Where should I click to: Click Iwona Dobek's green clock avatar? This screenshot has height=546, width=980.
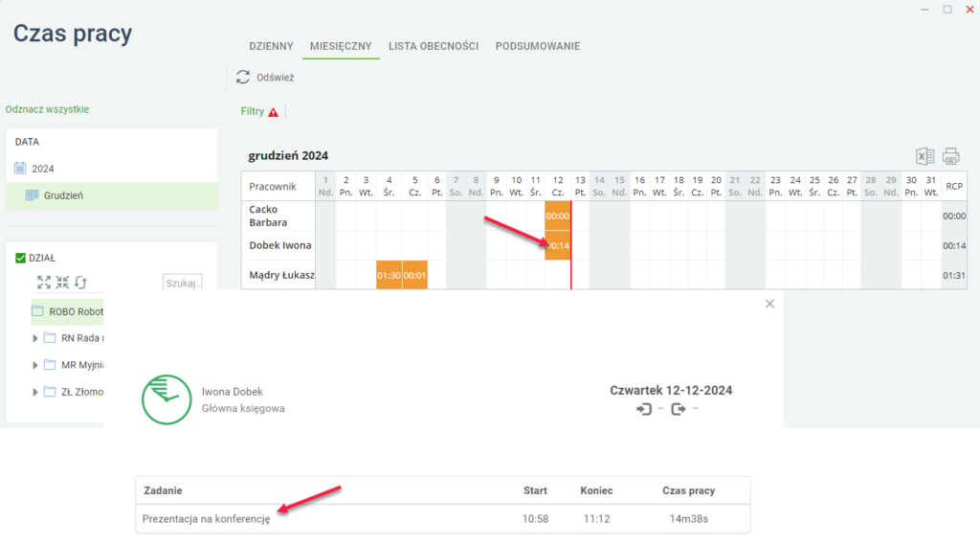[167, 399]
